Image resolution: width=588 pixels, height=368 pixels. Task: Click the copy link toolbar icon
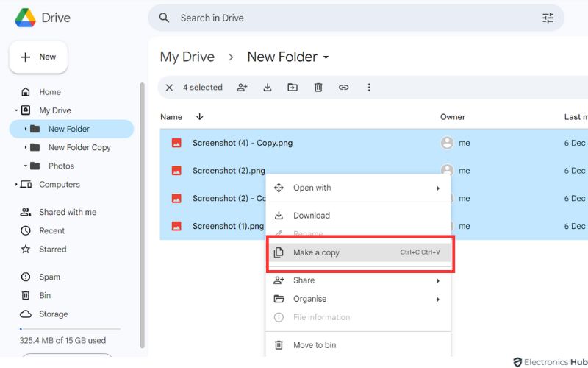coord(343,88)
